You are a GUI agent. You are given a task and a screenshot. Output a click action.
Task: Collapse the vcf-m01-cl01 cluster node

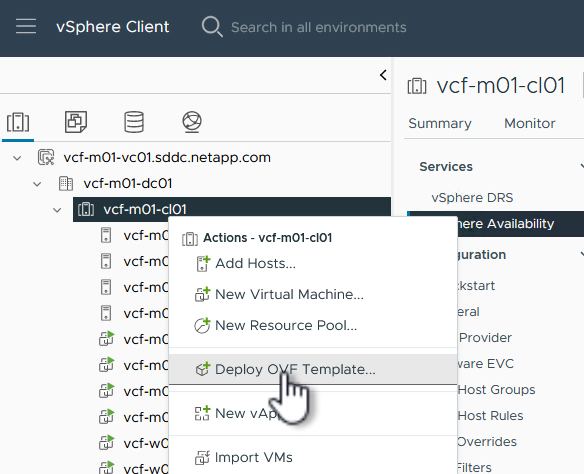pos(57,210)
